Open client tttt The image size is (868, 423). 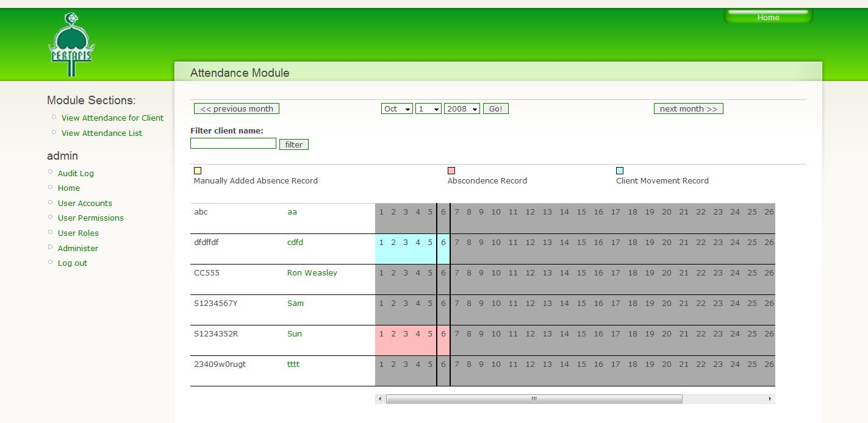[x=293, y=364]
